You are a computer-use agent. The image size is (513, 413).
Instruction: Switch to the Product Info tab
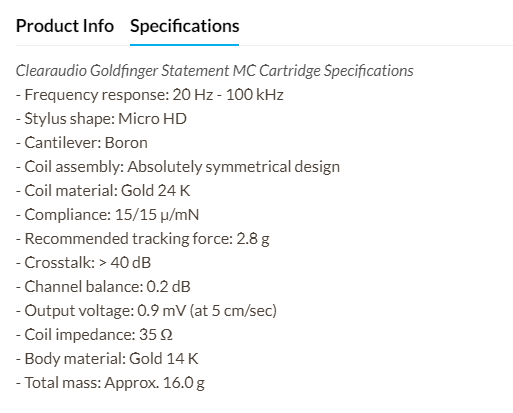tap(65, 26)
